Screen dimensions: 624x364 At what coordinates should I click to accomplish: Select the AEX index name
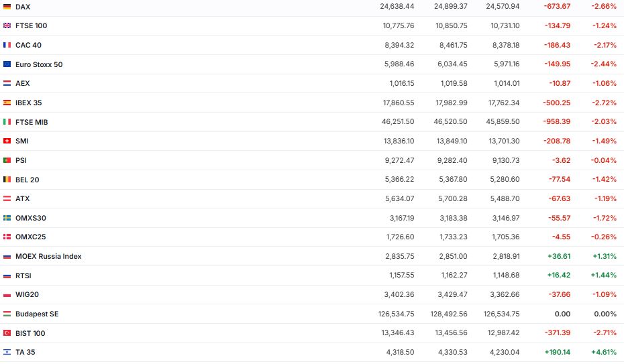23,83
